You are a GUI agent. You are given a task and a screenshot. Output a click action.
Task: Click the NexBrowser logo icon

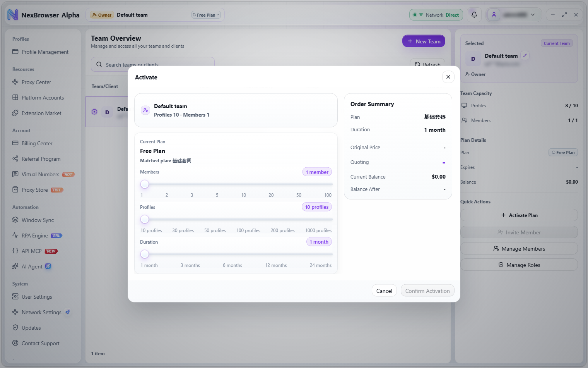[x=13, y=15]
